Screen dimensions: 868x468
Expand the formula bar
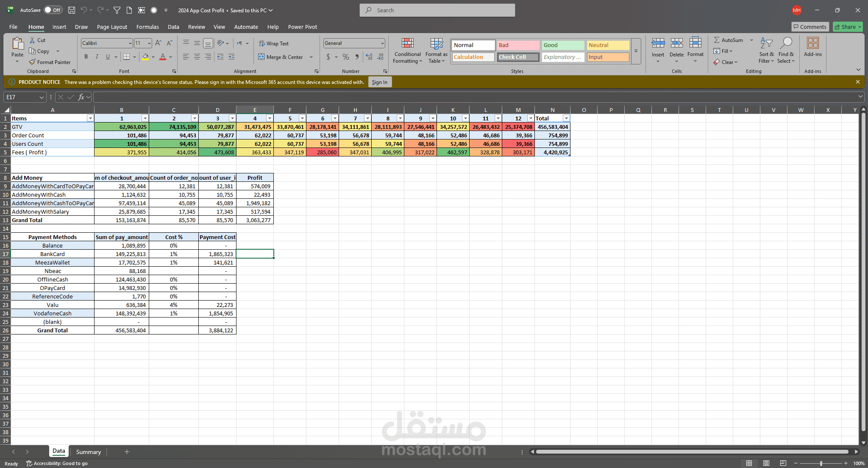pos(860,97)
